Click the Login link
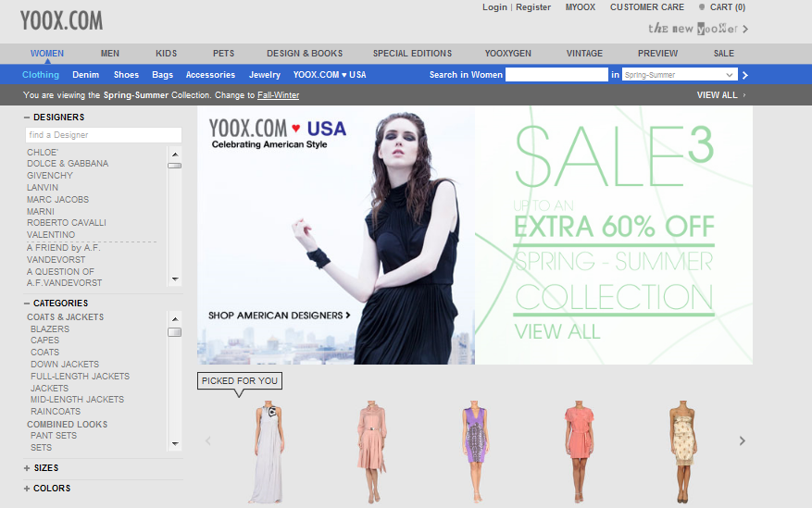 [495, 7]
